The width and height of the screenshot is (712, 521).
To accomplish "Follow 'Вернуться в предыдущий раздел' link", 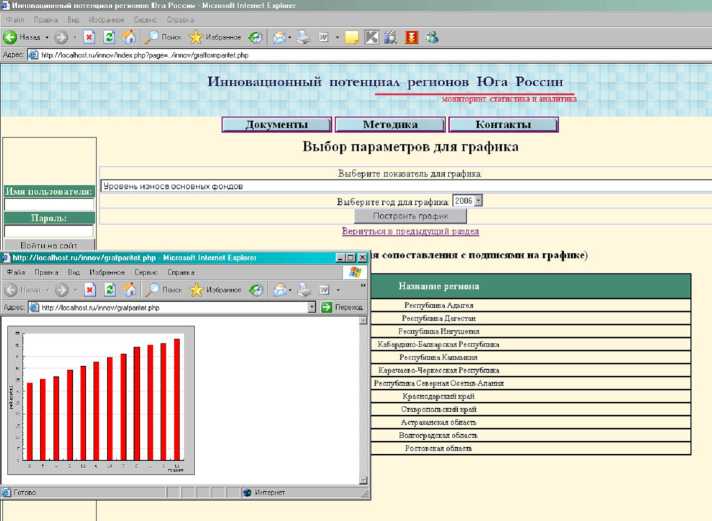I will [410, 230].
